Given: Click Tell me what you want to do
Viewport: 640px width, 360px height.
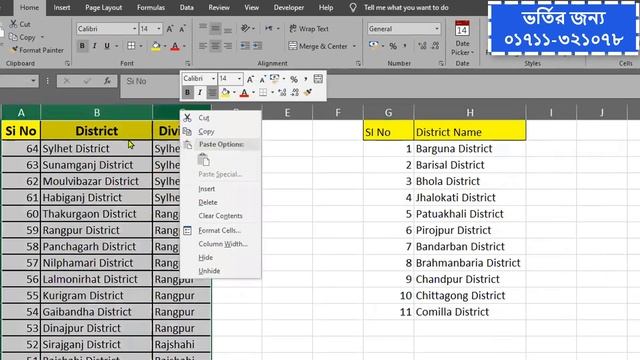Looking at the screenshot, I should (x=406, y=7).
